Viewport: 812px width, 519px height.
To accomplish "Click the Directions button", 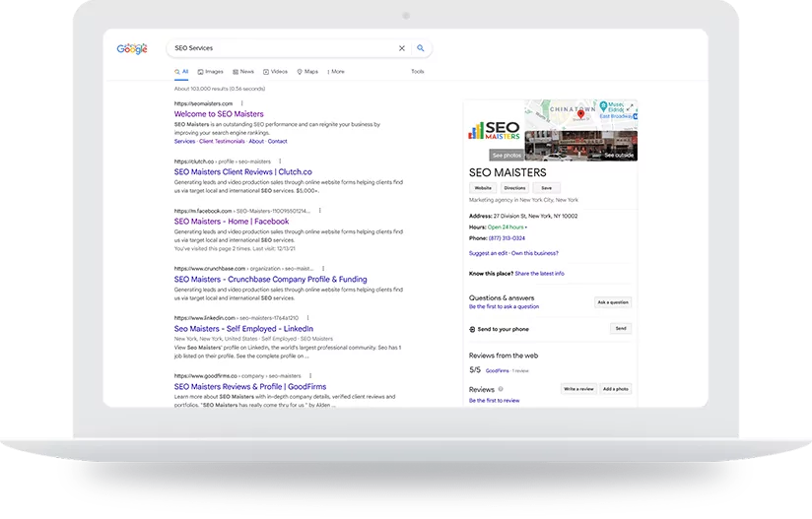I will (514, 188).
